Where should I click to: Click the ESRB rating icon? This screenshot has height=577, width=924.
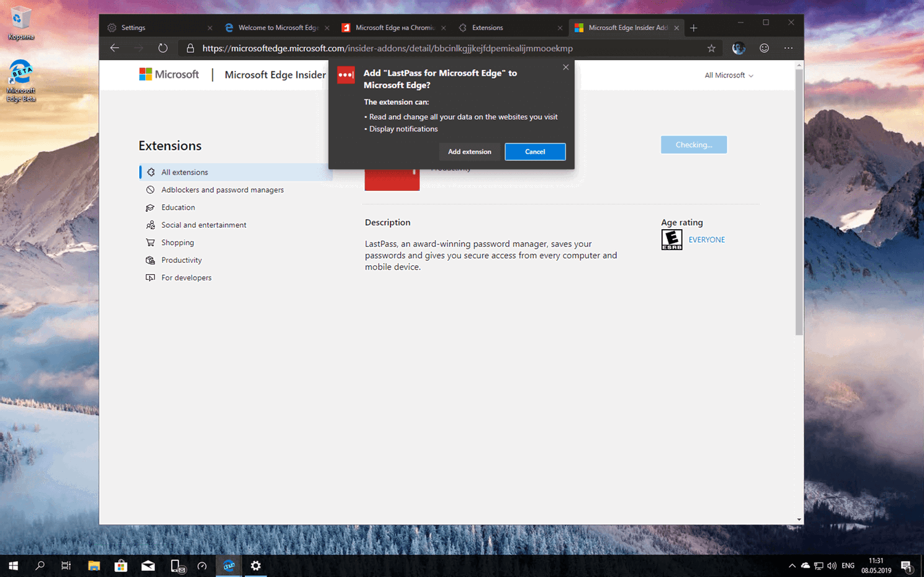click(671, 240)
